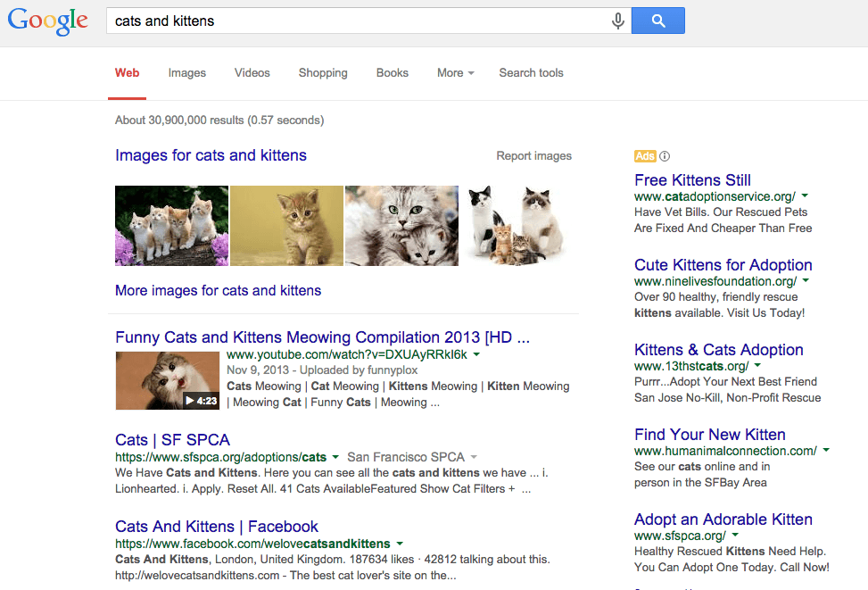Click the Google logo
The image size is (868, 590).
click(x=47, y=21)
